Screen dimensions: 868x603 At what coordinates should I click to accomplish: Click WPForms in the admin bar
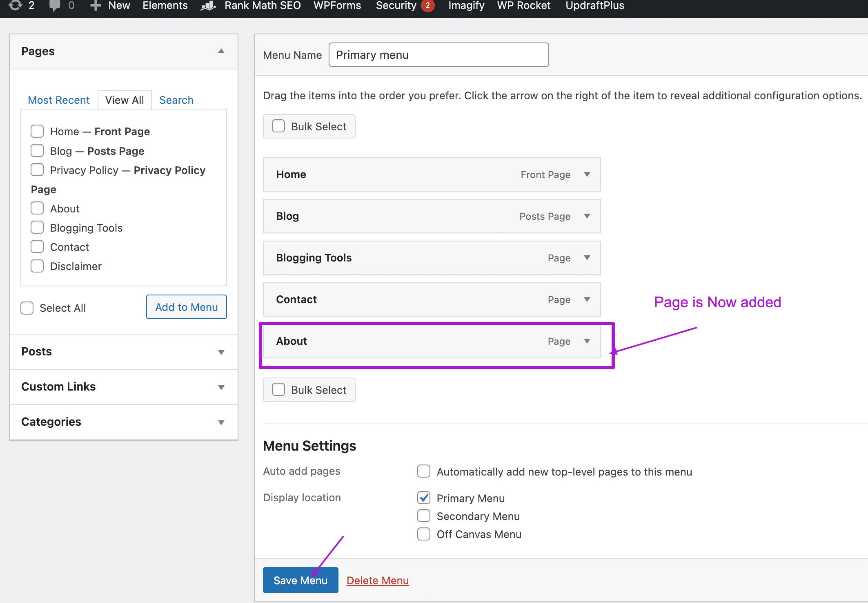(337, 5)
